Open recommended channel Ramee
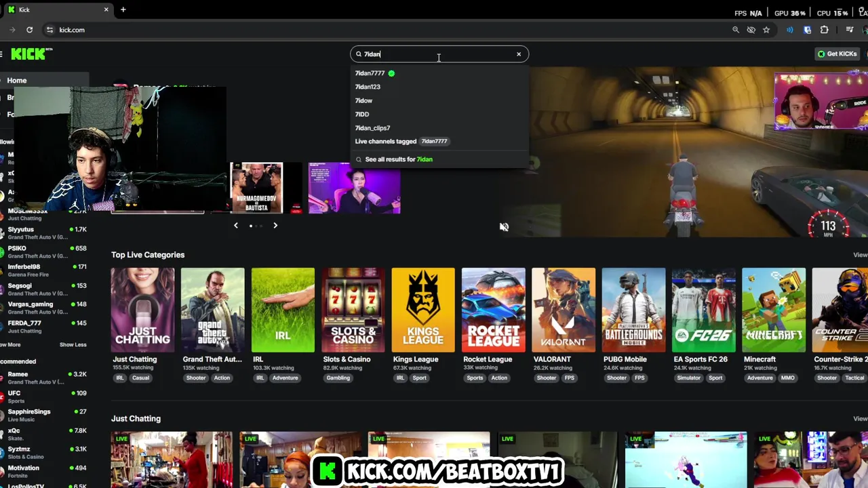Image resolution: width=868 pixels, height=488 pixels. pos(45,378)
